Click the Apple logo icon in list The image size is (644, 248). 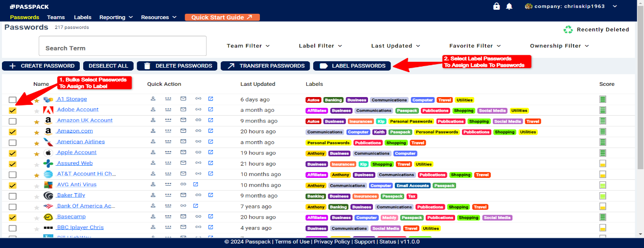(48, 153)
